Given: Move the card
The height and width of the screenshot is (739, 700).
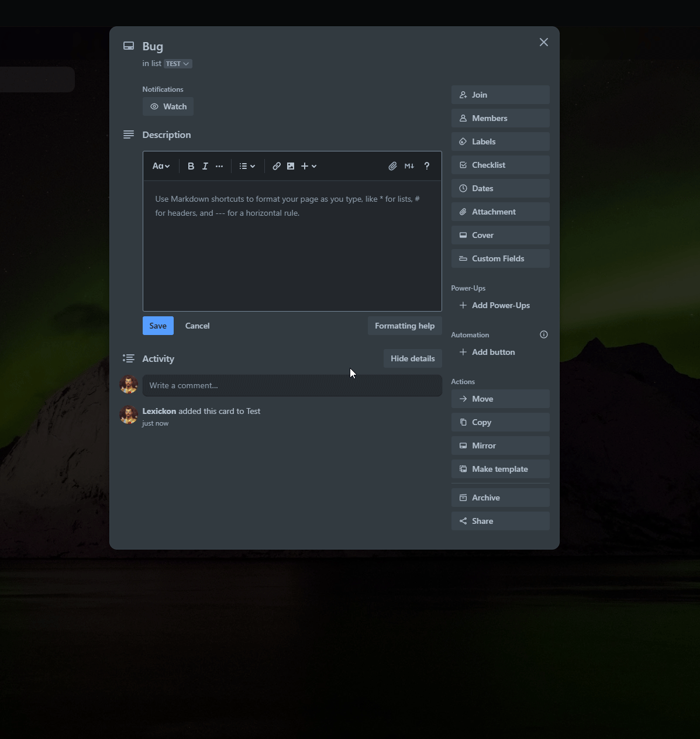Looking at the screenshot, I should tap(501, 399).
